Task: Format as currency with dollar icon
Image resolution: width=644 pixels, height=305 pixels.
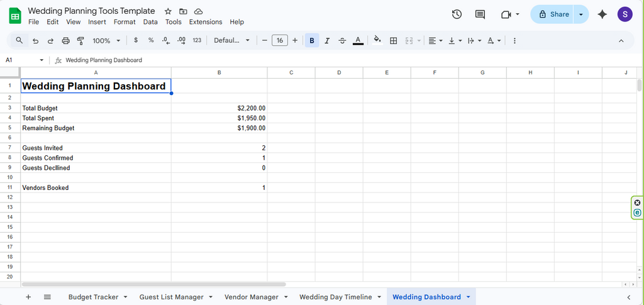Action: coord(136,40)
